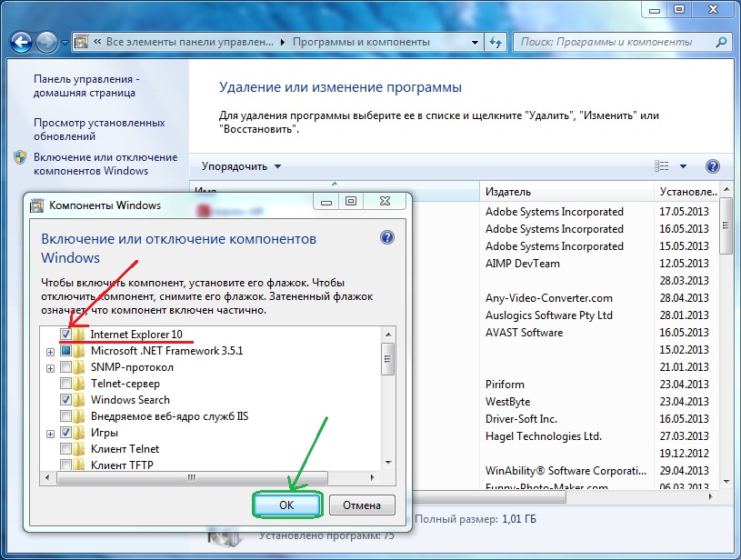The height and width of the screenshot is (560, 741).
Task: Open recent pages dropdown next to Forward
Action: coord(65,43)
